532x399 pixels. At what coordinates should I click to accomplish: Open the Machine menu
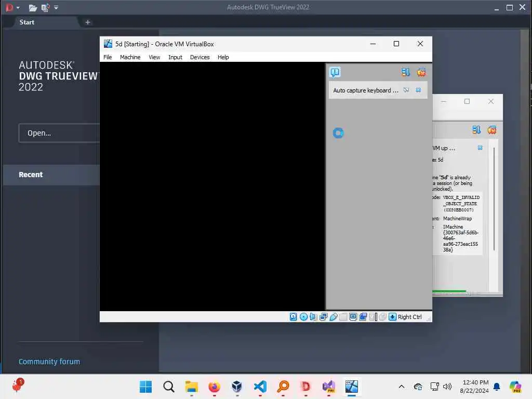pyautogui.click(x=130, y=57)
